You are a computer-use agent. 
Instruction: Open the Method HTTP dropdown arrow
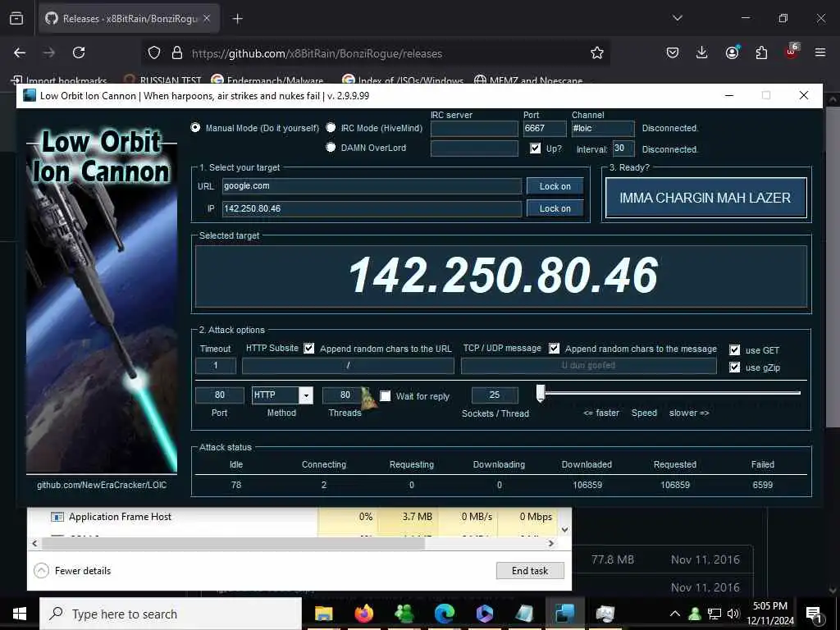tap(306, 395)
